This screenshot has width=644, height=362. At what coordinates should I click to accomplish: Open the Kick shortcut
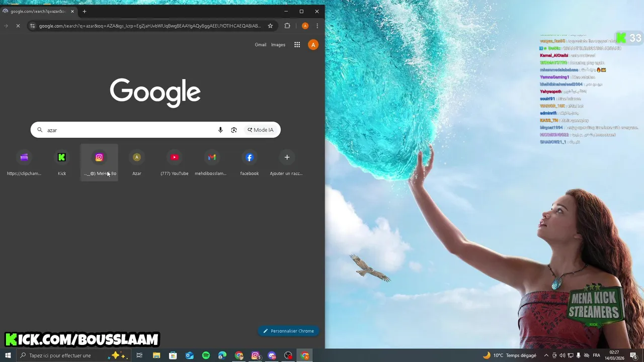pos(62,162)
